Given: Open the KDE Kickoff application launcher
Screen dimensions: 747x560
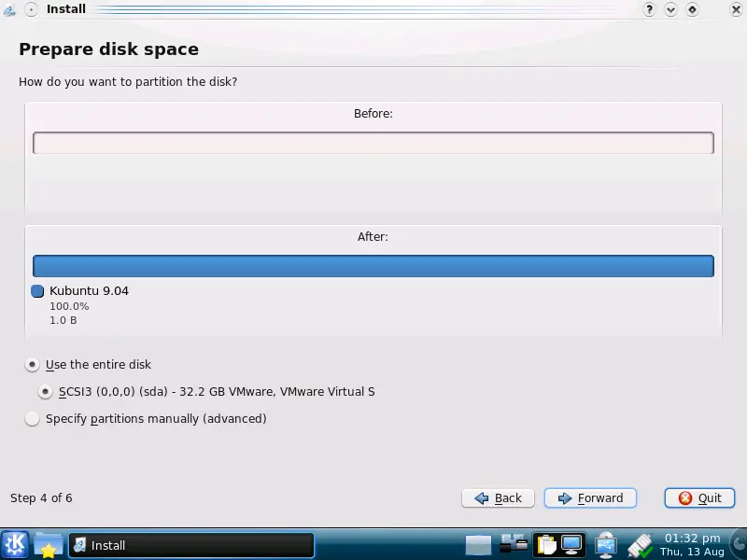Looking at the screenshot, I should coord(15,545).
